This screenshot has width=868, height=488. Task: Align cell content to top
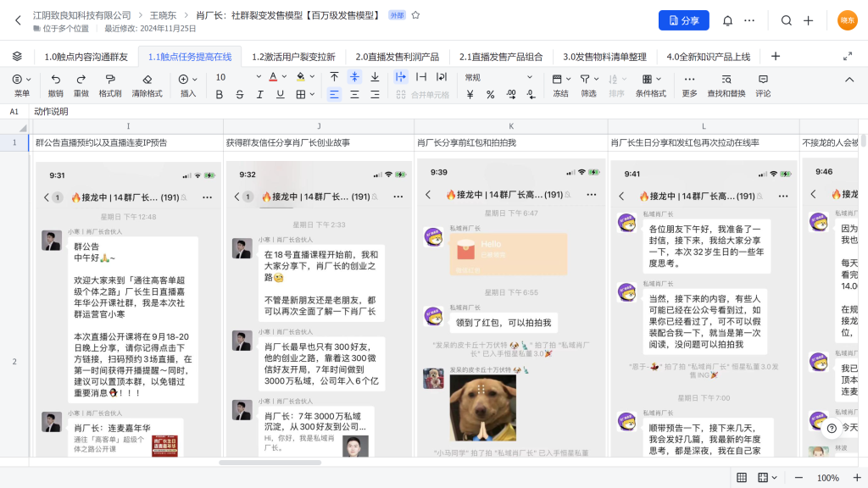point(334,77)
